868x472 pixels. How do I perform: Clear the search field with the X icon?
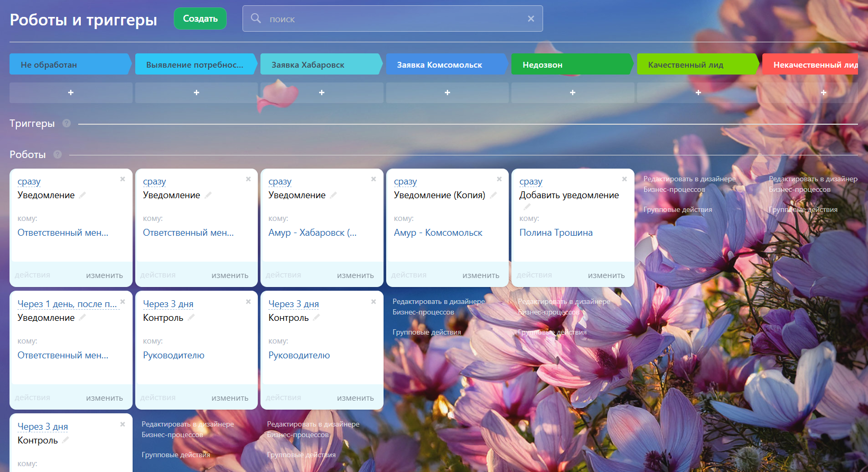click(531, 18)
